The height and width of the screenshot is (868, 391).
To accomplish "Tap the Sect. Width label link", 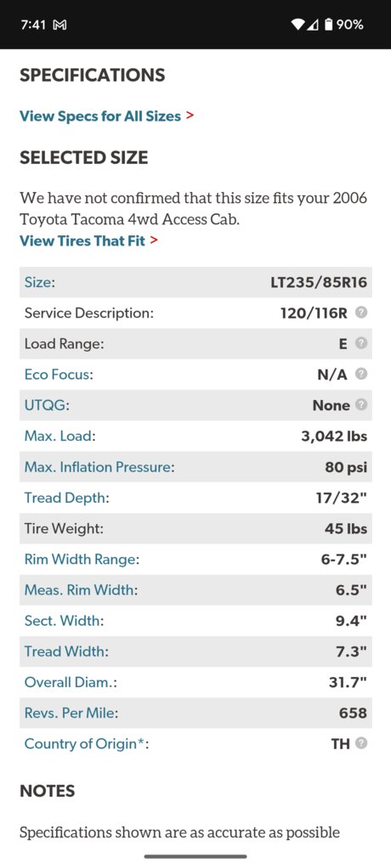I will pos(62,621).
